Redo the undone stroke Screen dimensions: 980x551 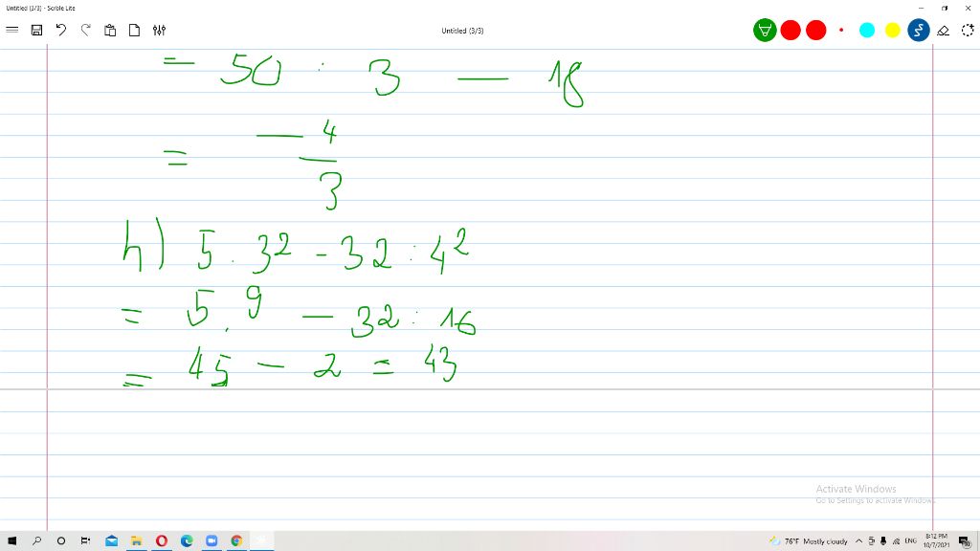click(x=85, y=30)
